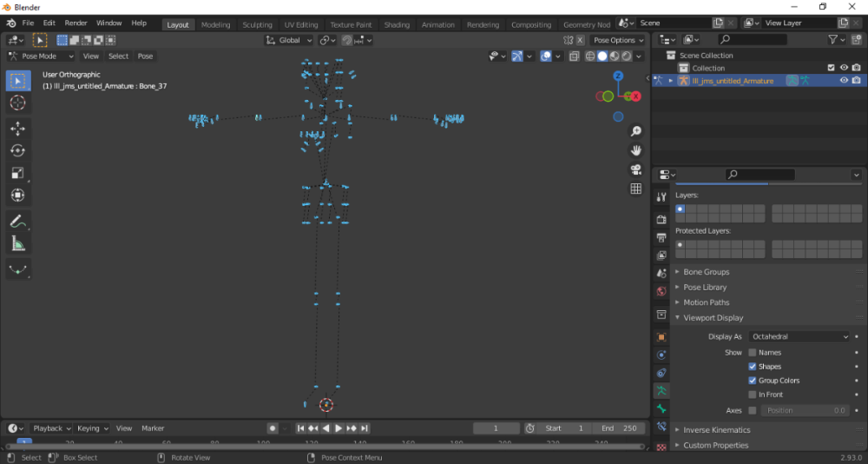Image resolution: width=868 pixels, height=464 pixels.
Task: Expand the Bone Groups panel
Action: pos(706,272)
